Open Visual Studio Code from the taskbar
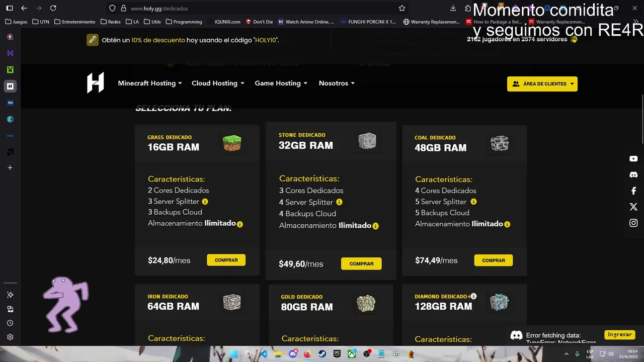The height and width of the screenshot is (362, 644). [263, 354]
